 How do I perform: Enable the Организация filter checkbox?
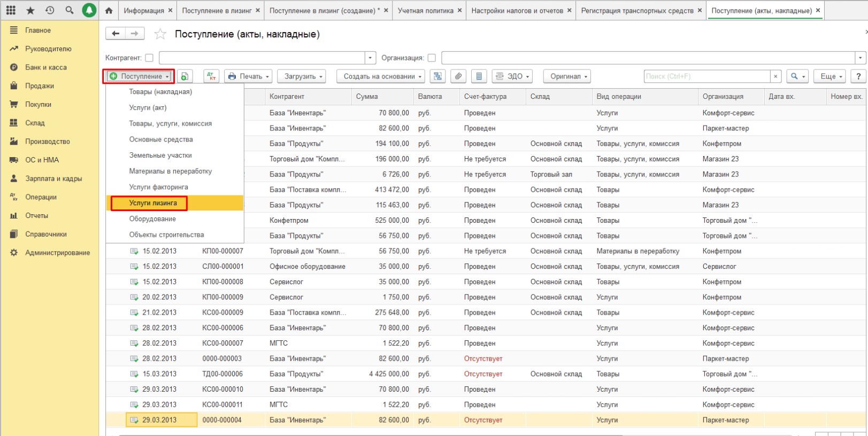(x=432, y=58)
